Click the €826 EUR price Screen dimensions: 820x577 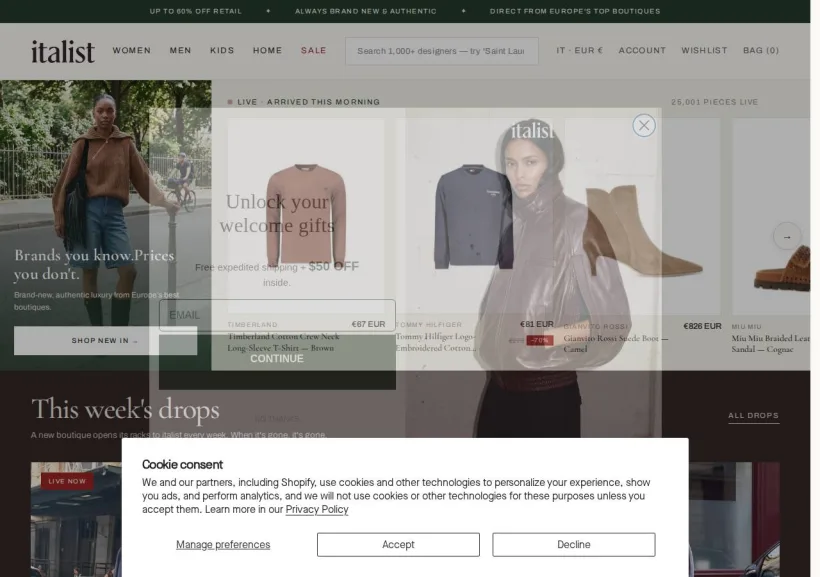tap(702, 326)
